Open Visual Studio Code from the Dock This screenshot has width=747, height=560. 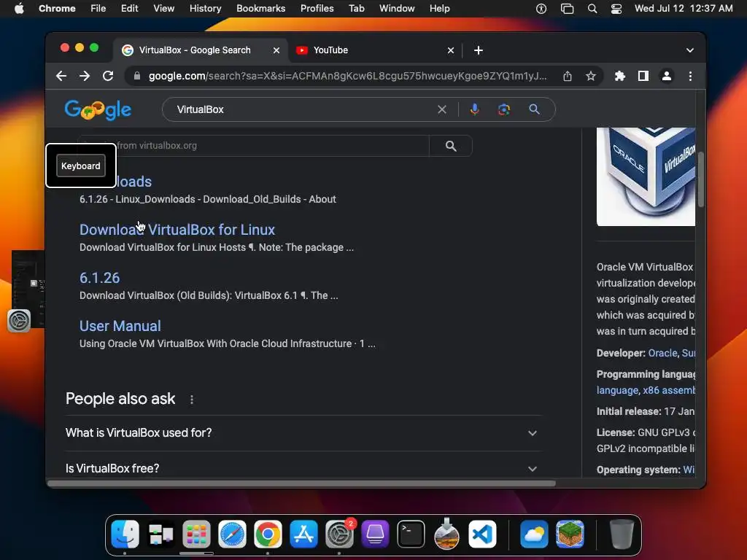click(x=482, y=534)
